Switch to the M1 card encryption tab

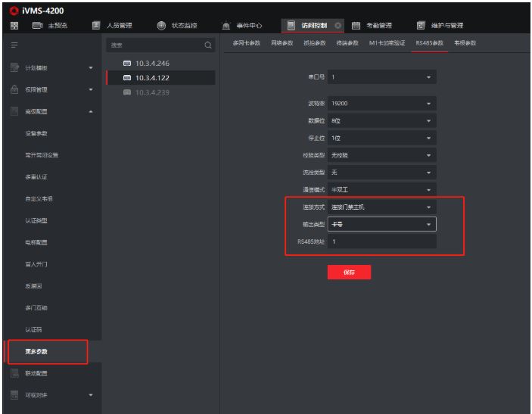387,43
